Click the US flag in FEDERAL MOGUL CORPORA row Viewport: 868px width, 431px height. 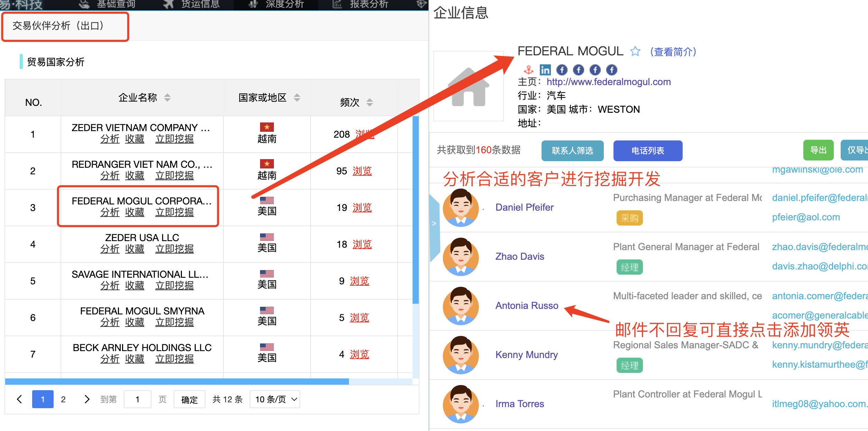267,200
